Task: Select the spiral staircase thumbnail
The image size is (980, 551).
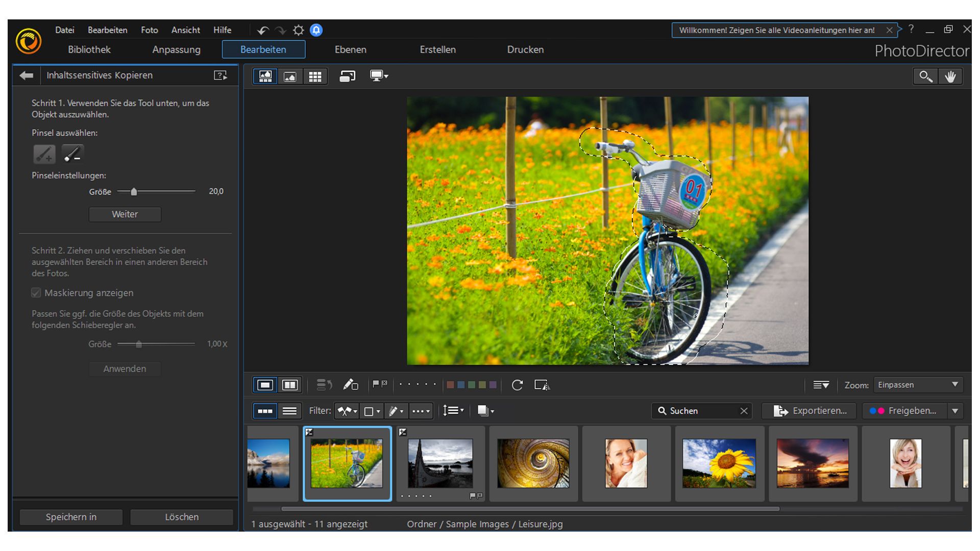Action: 533,463
